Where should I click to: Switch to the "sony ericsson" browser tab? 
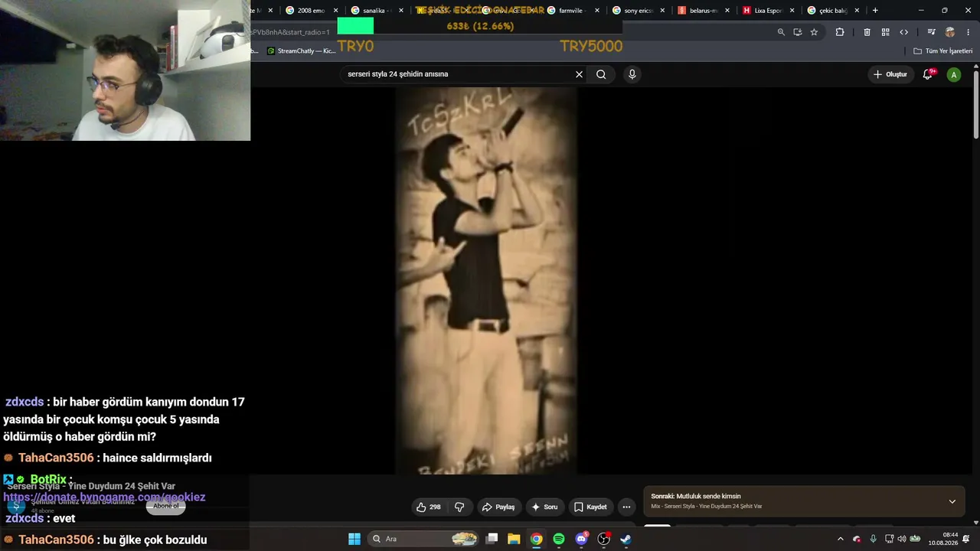[x=638, y=11]
